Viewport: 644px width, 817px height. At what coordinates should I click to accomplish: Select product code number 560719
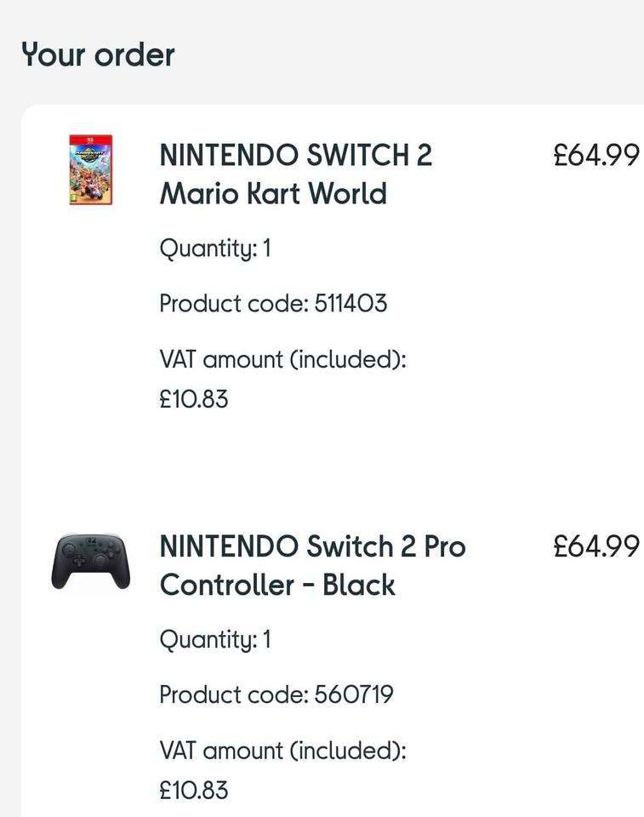click(x=354, y=694)
